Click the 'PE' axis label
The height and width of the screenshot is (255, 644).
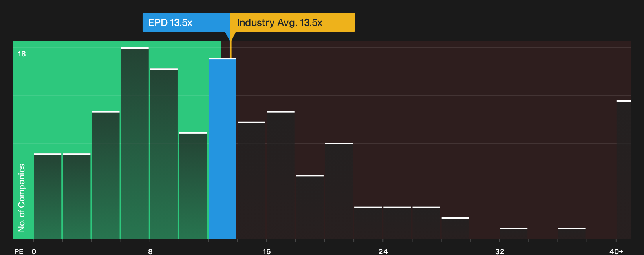pyautogui.click(x=19, y=251)
